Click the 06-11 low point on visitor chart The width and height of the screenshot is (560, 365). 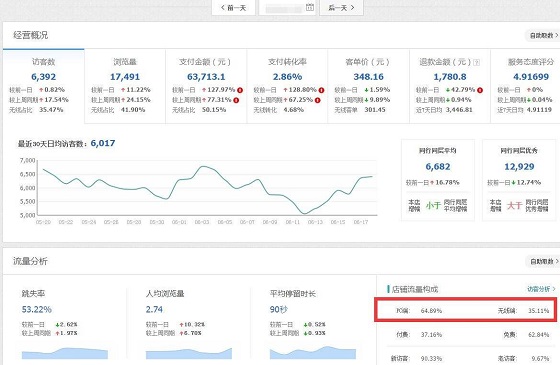click(304, 214)
